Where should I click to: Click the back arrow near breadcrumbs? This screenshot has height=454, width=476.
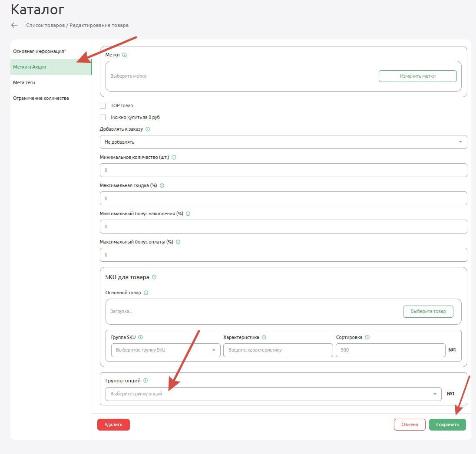click(14, 25)
